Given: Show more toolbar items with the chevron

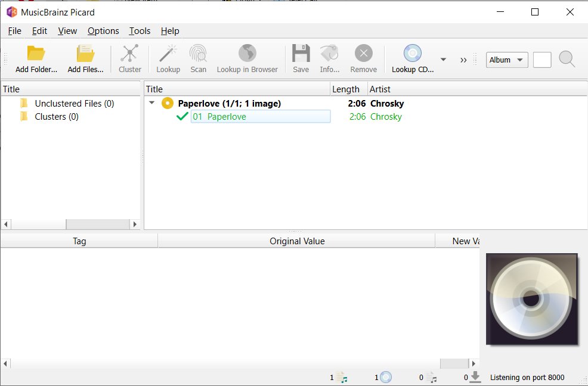Looking at the screenshot, I should (463, 60).
